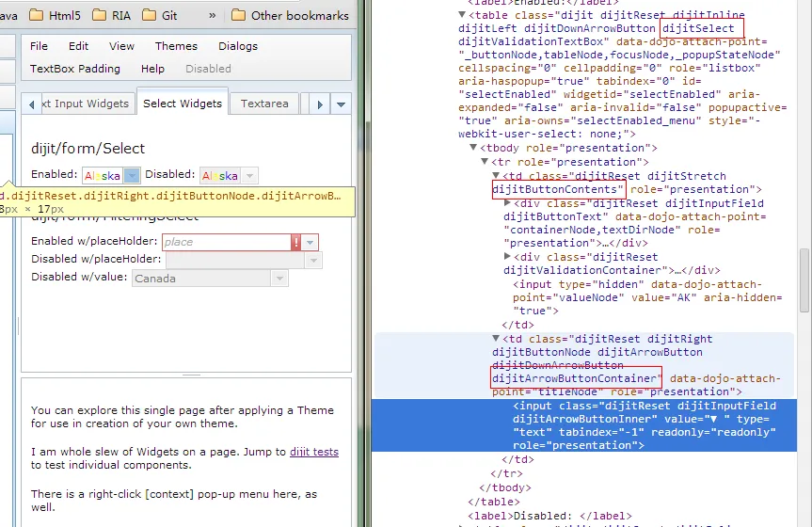Click the Enabled w/placeHolder label text

coord(94,241)
